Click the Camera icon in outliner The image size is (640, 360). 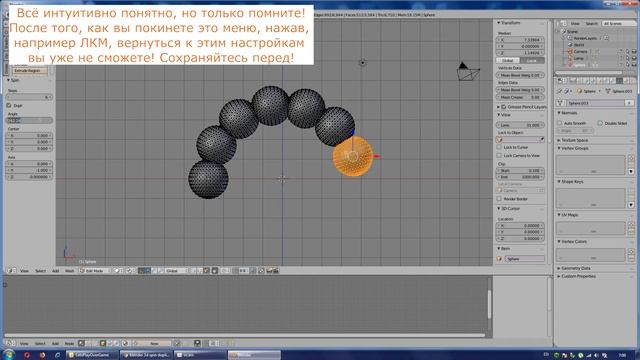coord(570,52)
